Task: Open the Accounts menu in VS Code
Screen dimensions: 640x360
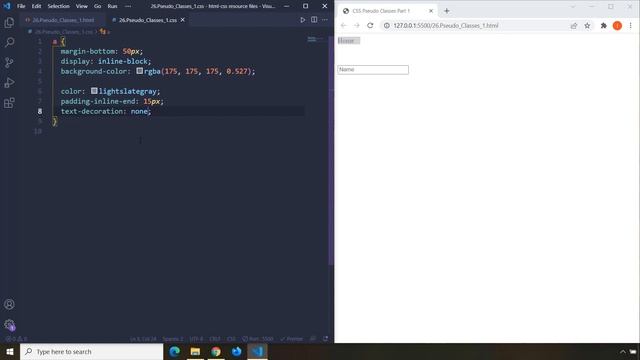Action: pos(9,304)
